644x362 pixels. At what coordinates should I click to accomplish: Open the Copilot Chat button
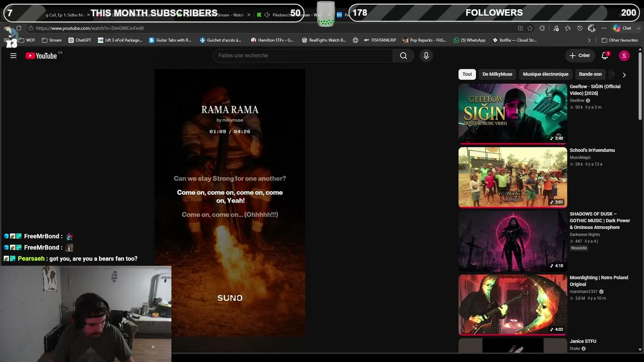pyautogui.click(x=622, y=28)
